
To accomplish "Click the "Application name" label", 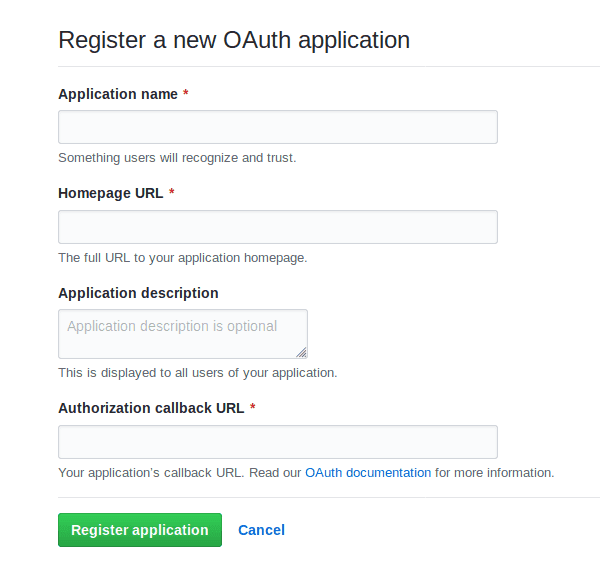I will point(118,94).
